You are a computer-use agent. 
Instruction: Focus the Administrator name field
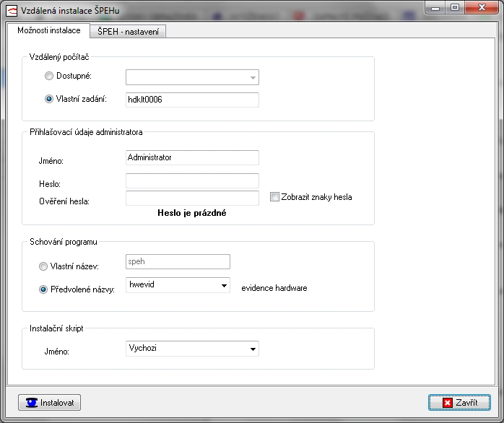click(192, 157)
